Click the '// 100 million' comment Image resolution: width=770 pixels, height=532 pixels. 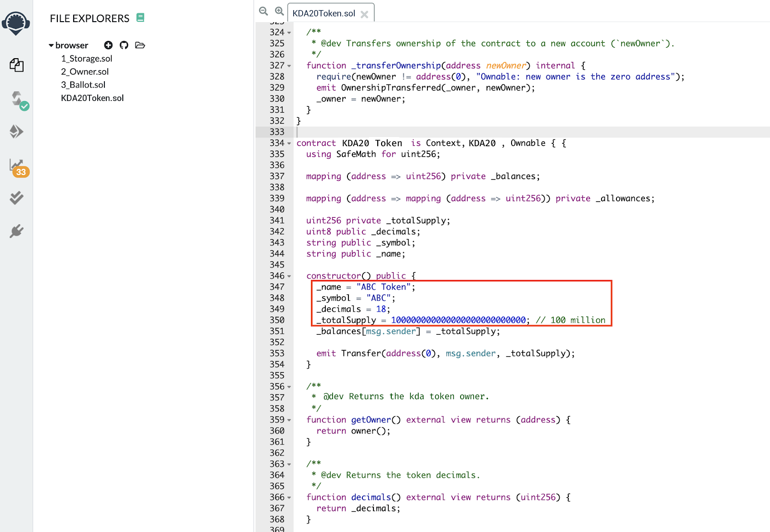click(571, 320)
